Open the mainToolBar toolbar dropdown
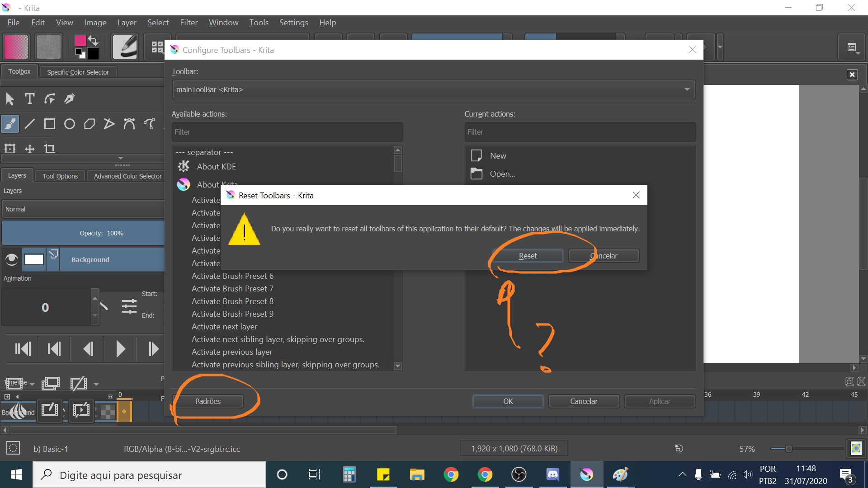Image resolution: width=868 pixels, height=488 pixels. pos(433,89)
